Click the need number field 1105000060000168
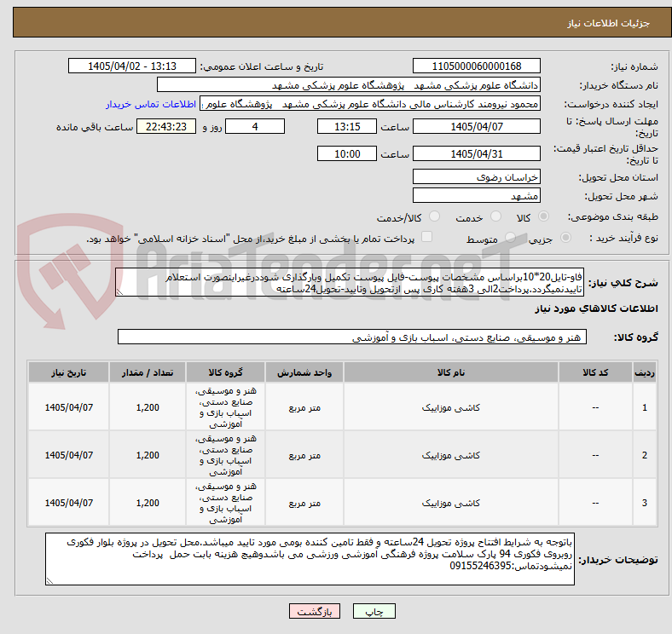This screenshot has width=672, height=634. (x=476, y=66)
